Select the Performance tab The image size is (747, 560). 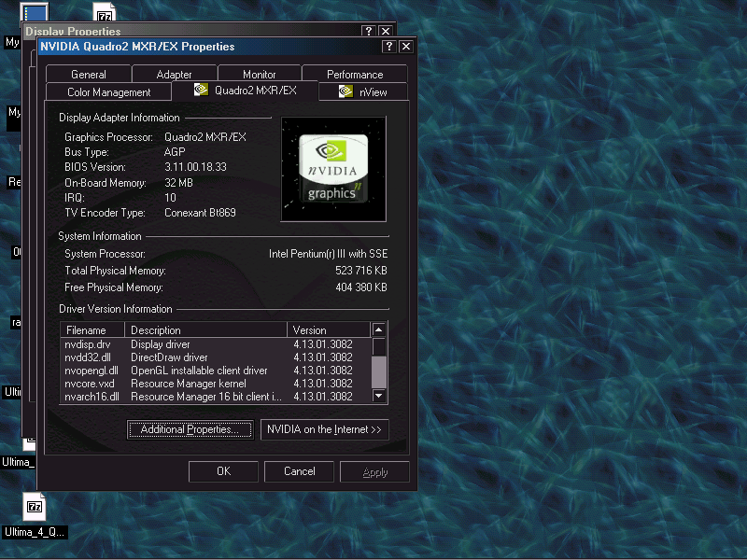[355, 75]
